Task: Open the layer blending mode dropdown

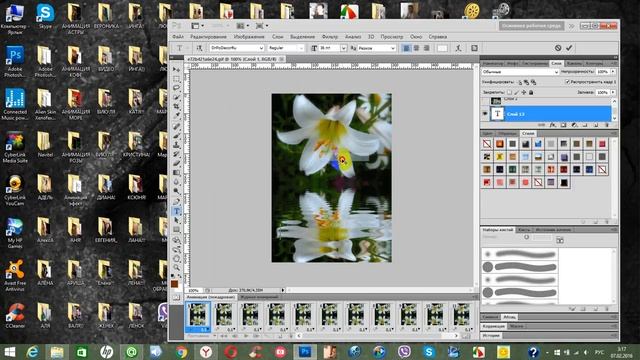Action: (x=520, y=72)
